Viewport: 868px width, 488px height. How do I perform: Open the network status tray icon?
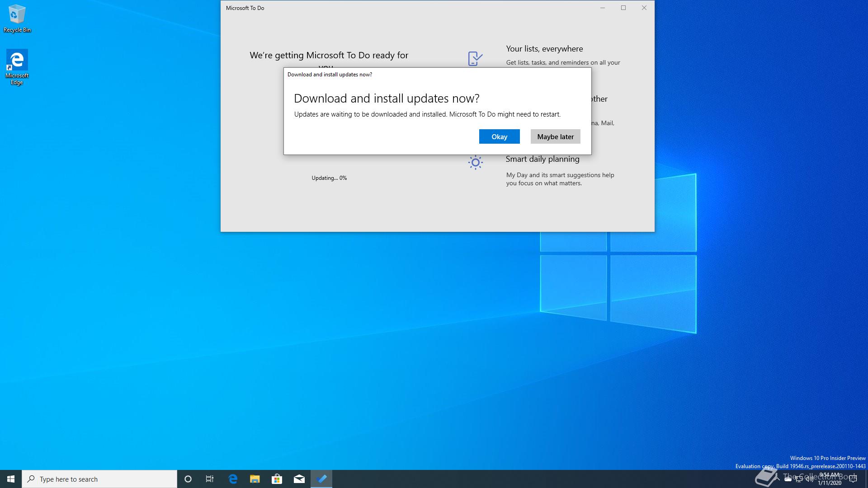coord(799,479)
